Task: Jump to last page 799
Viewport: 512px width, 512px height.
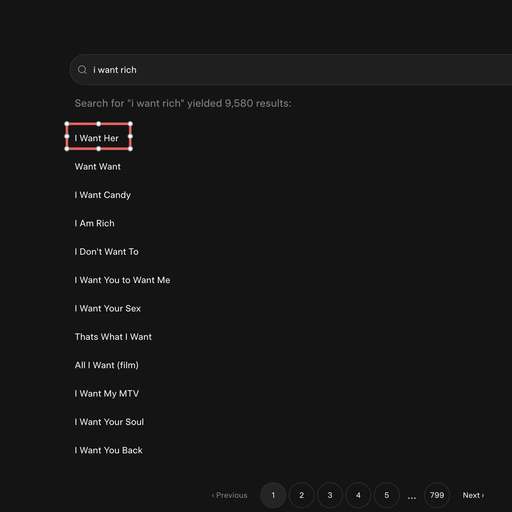Action: (437, 495)
